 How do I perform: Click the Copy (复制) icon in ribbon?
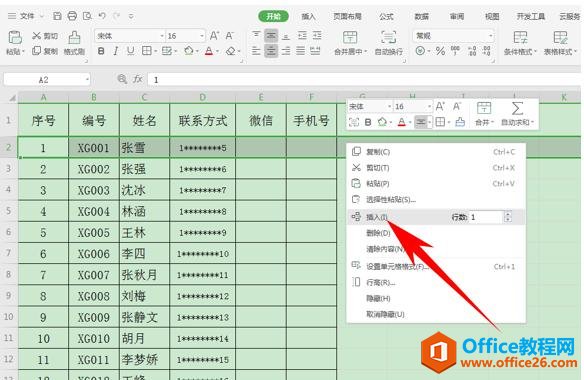click(36, 51)
